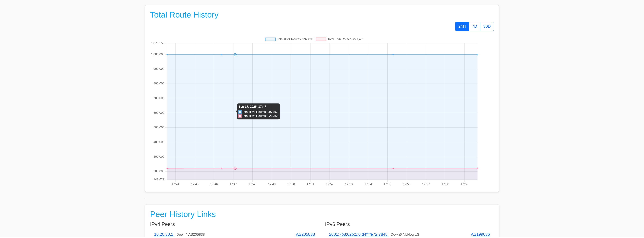Click the highlighted IPv6 point at 17:47
This screenshot has height=238, width=644.
coord(235,168)
